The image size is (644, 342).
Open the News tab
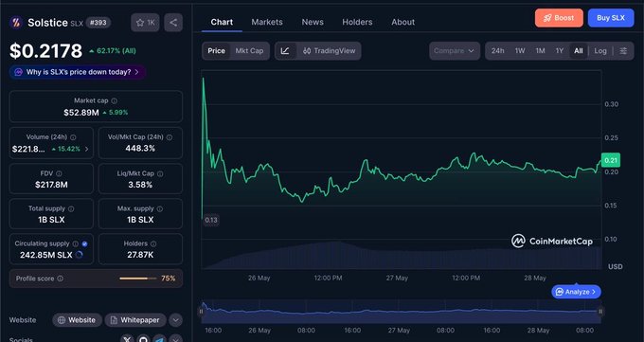pyautogui.click(x=313, y=22)
